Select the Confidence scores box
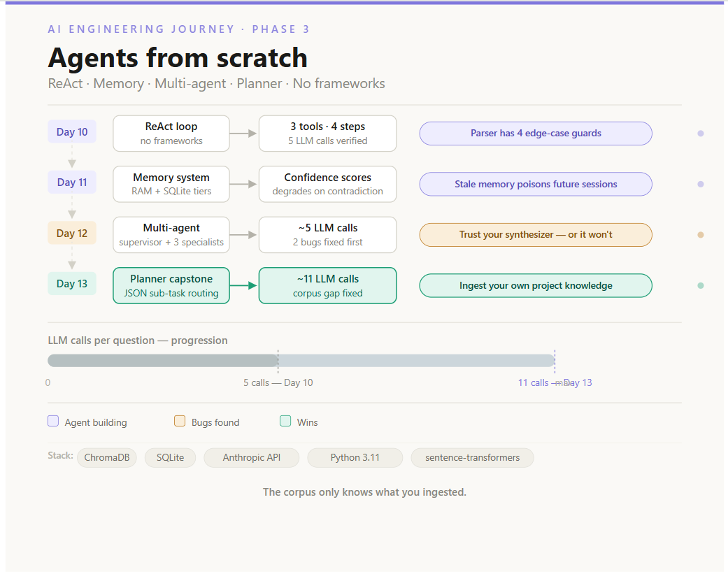The height and width of the screenshot is (581, 728). pos(327,184)
